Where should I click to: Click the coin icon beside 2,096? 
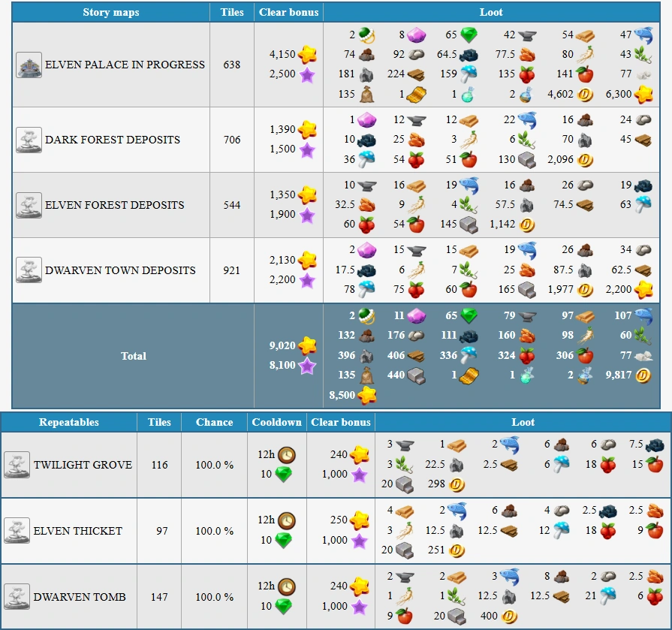585,160
